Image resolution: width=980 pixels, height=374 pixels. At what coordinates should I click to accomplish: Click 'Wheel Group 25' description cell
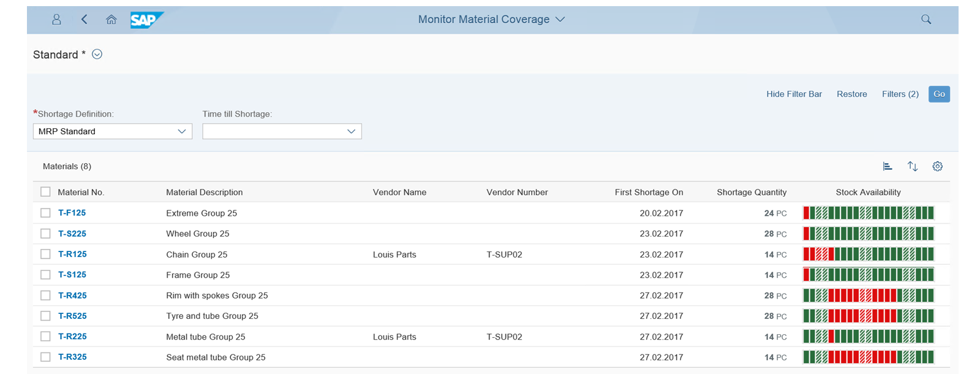198,234
